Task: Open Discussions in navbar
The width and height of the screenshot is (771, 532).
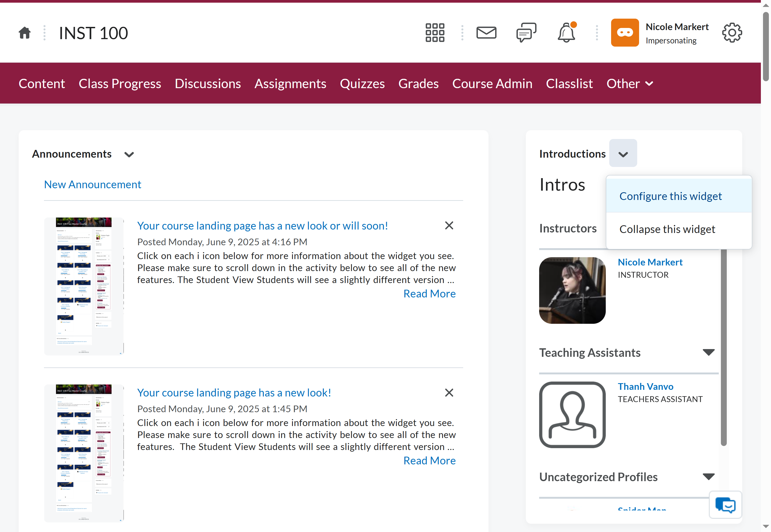Action: pos(208,84)
